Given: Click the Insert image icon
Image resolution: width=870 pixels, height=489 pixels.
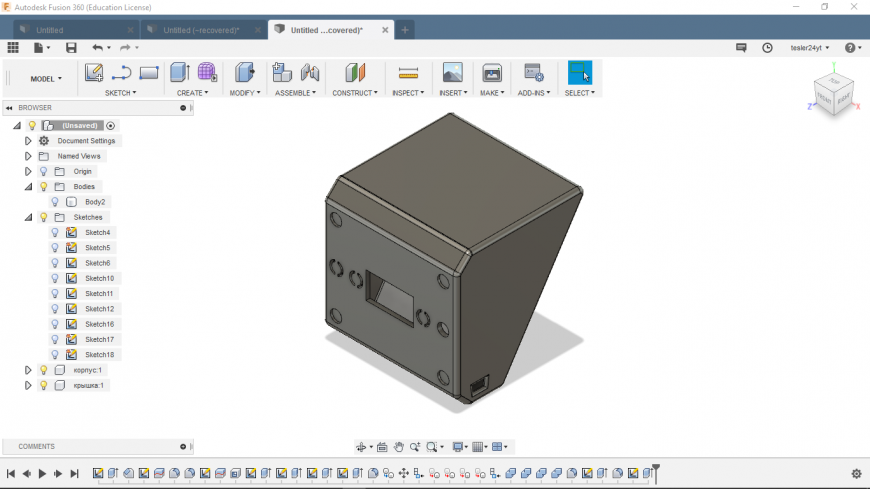Looking at the screenshot, I should [x=453, y=73].
